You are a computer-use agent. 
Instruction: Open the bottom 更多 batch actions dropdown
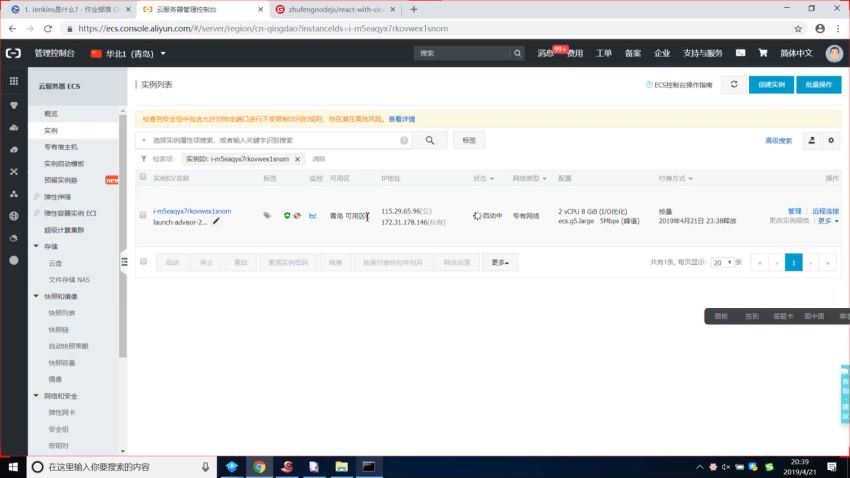(x=500, y=262)
